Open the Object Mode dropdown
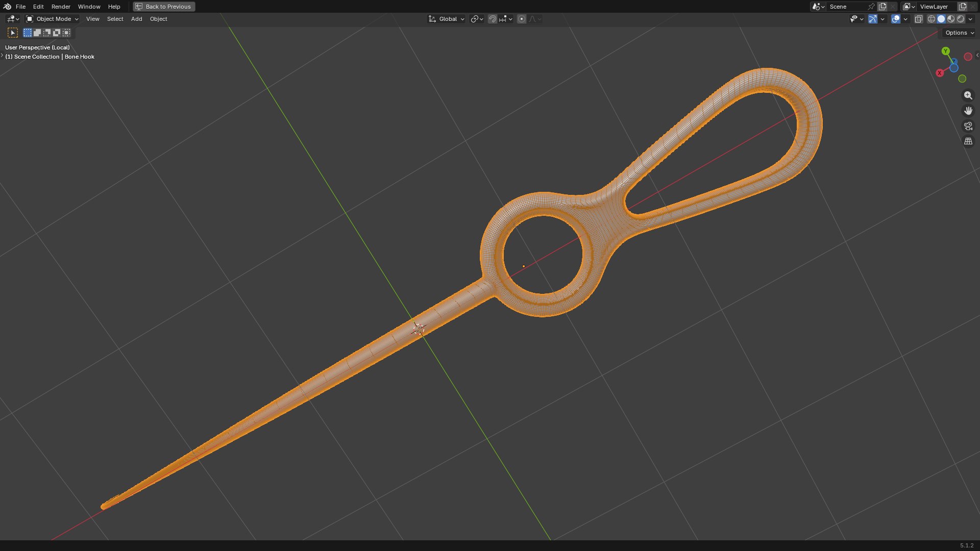 [52, 19]
